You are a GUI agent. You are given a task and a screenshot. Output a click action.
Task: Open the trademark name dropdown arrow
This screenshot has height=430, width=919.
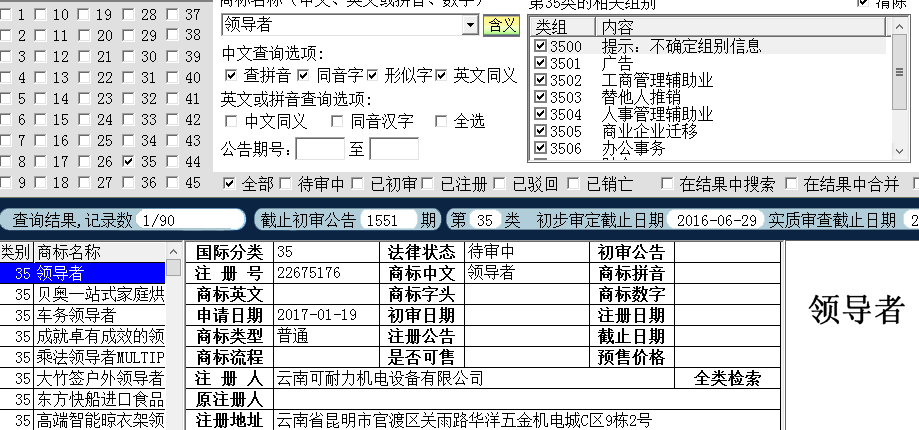click(x=471, y=25)
